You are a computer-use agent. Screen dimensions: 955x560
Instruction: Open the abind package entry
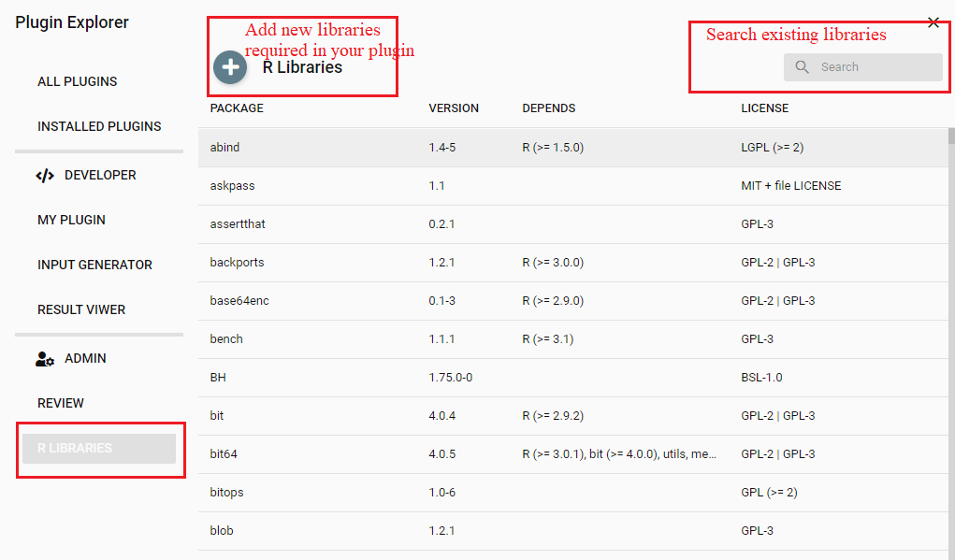click(224, 147)
